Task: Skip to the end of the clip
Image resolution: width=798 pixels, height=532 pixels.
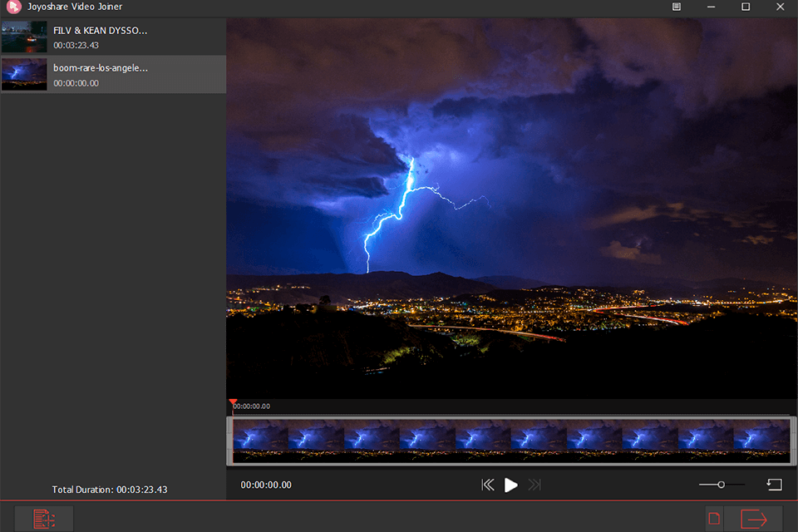Action: (x=534, y=485)
